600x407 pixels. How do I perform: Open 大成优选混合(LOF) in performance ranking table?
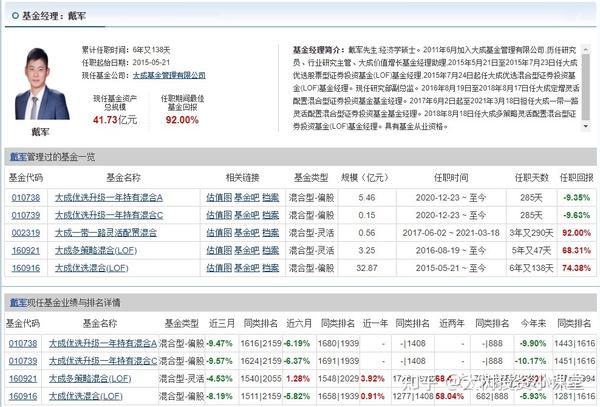click(86, 396)
